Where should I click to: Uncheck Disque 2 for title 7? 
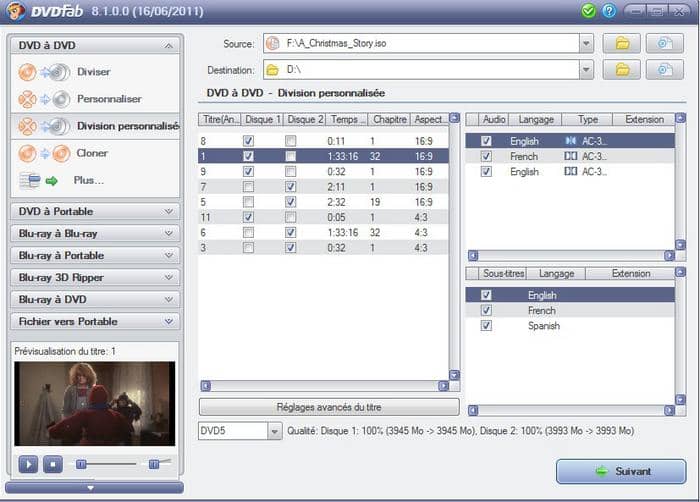pyautogui.click(x=290, y=187)
